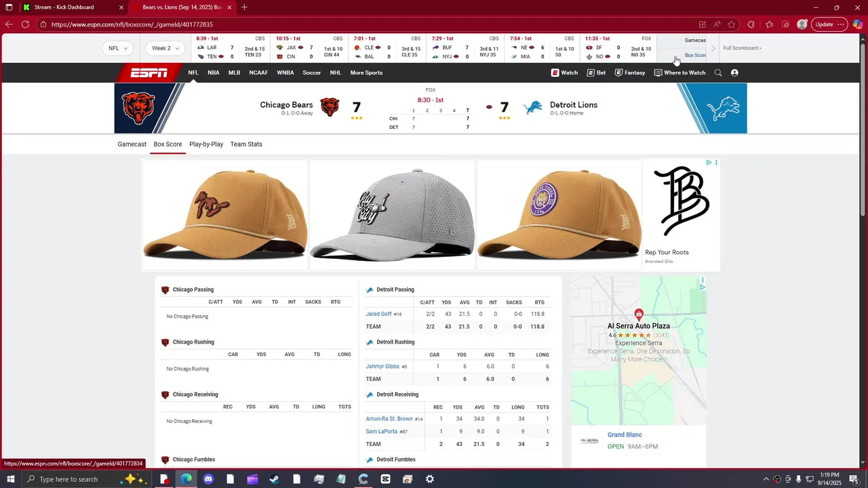Open the ESPN user profile icon
Screen dimensions: 868x488
pyautogui.click(x=734, y=73)
